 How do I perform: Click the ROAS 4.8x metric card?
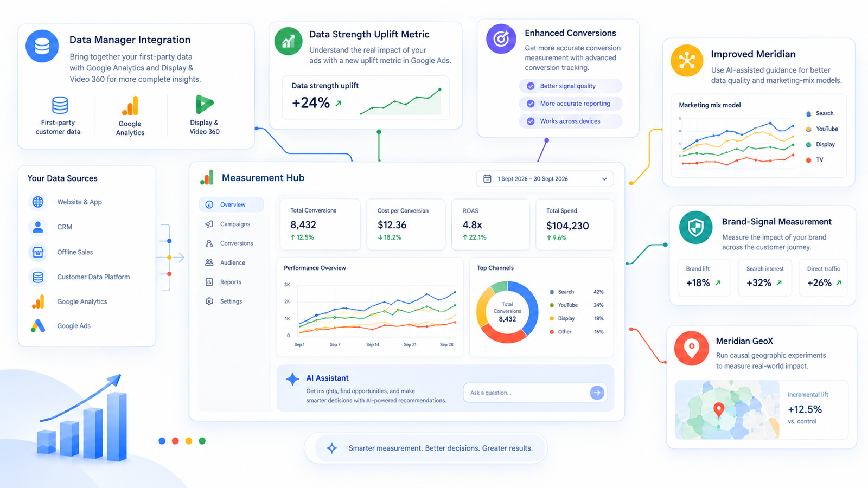click(490, 224)
